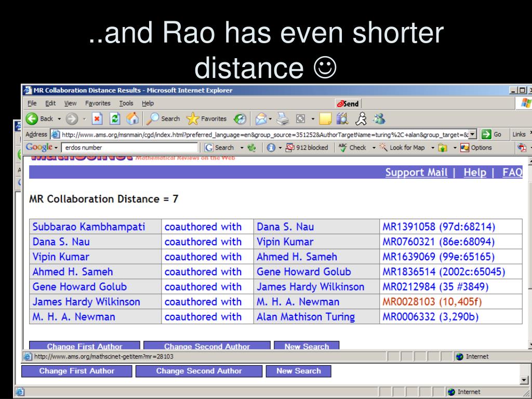This screenshot has height=399, width=532.
Task: Click the Edit page toolbar icon
Action: tap(301, 119)
